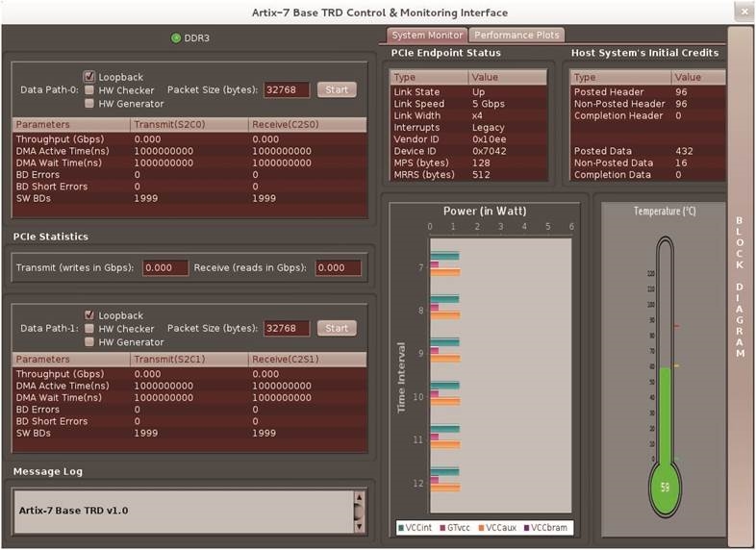Click the message log scrollbar thumb
The width and height of the screenshot is (756, 550).
[x=359, y=512]
